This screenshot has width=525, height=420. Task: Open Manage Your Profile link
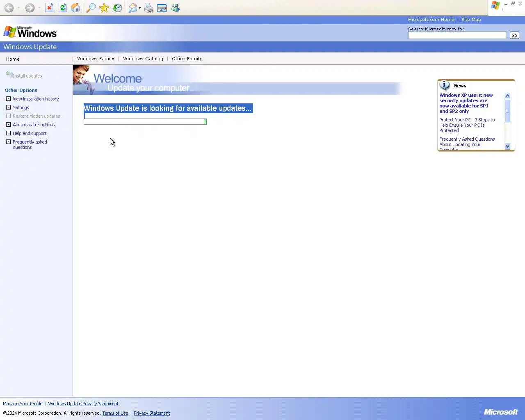(23, 404)
